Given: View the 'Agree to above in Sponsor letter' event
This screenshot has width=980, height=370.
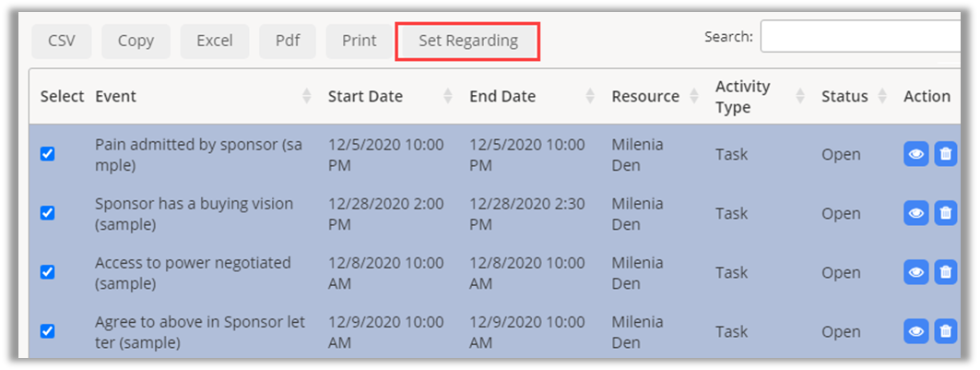Looking at the screenshot, I should pos(915,331).
